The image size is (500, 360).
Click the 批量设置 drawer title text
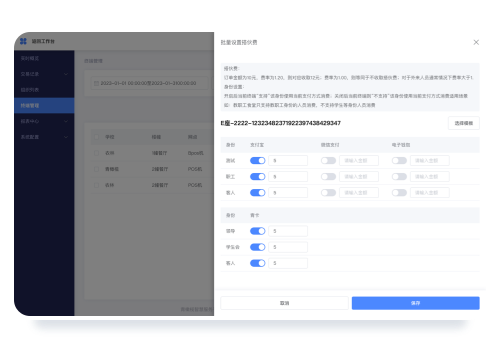point(239,42)
